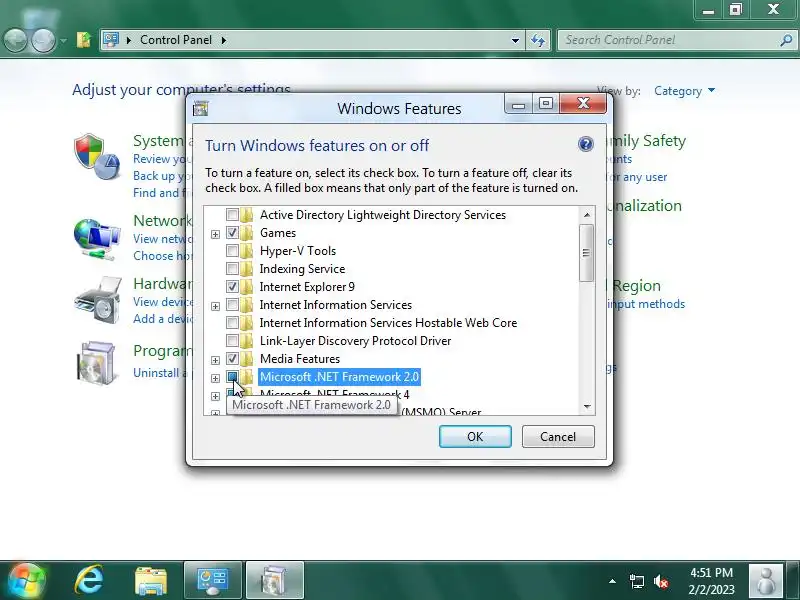Viewport: 800px width, 600px height.
Task: Open the Hardware and Sound printer icon
Action: click(x=98, y=301)
